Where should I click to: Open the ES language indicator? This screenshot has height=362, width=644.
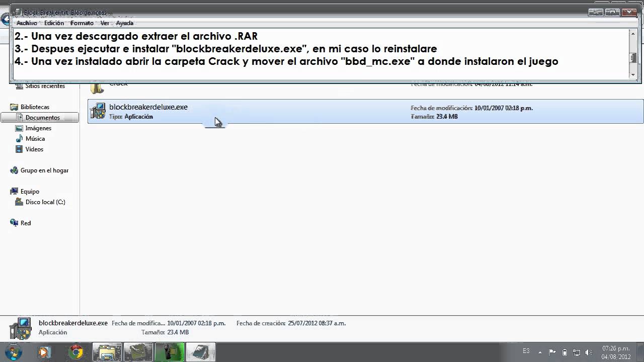526,351
